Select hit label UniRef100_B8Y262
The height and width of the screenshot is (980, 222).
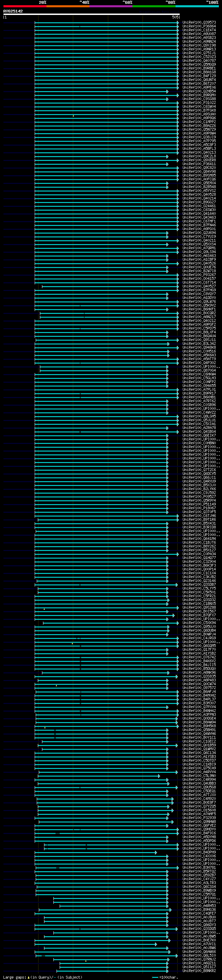[x=199, y=546]
